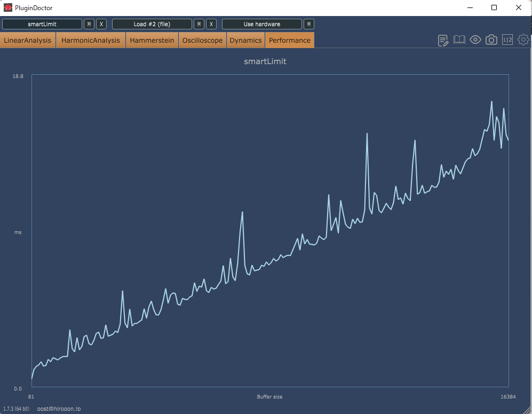Image resolution: width=532 pixels, height=414 pixels.
Task: Open the HarmonicAnalysis tab
Action: tap(91, 40)
